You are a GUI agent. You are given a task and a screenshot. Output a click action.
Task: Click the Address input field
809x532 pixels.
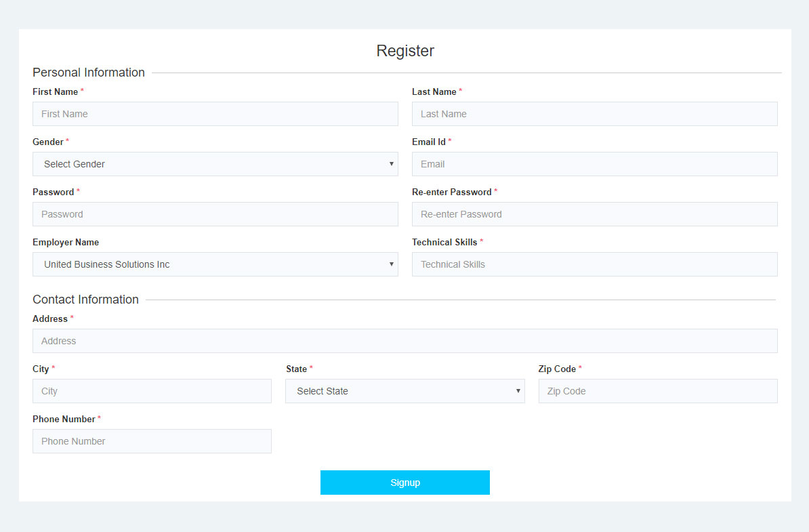pyautogui.click(x=404, y=341)
